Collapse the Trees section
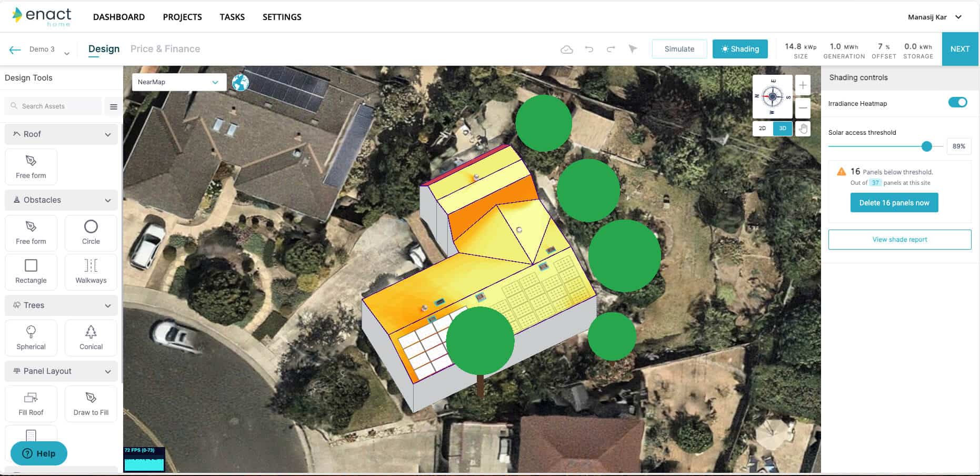Screen dimensions: 980x476 tap(107, 305)
